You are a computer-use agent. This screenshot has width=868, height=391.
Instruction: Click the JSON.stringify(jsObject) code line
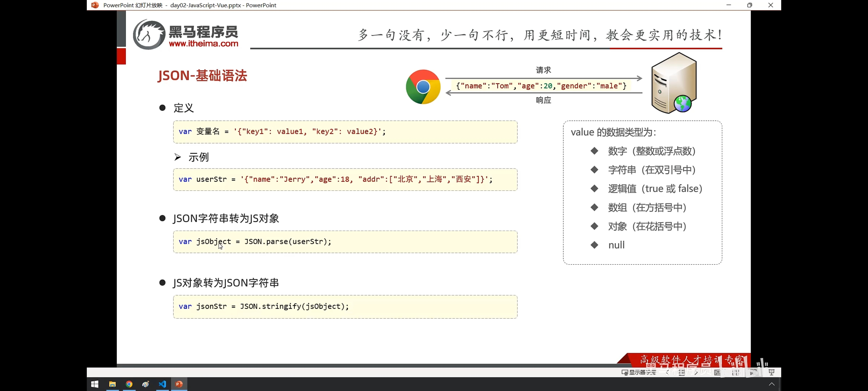tap(263, 306)
